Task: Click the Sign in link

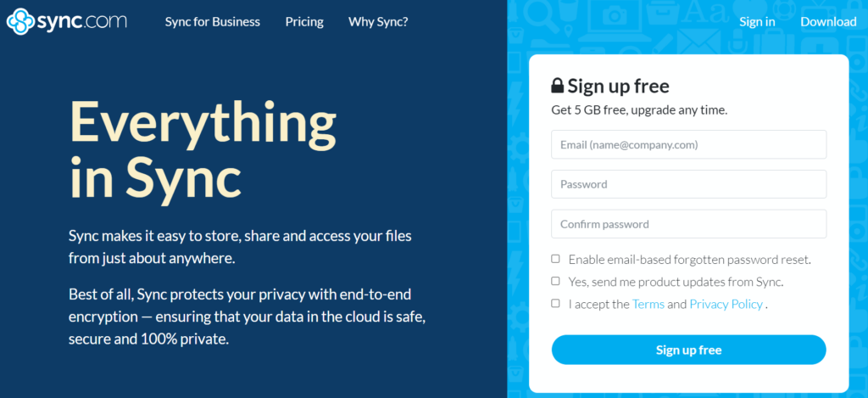Action: click(757, 22)
